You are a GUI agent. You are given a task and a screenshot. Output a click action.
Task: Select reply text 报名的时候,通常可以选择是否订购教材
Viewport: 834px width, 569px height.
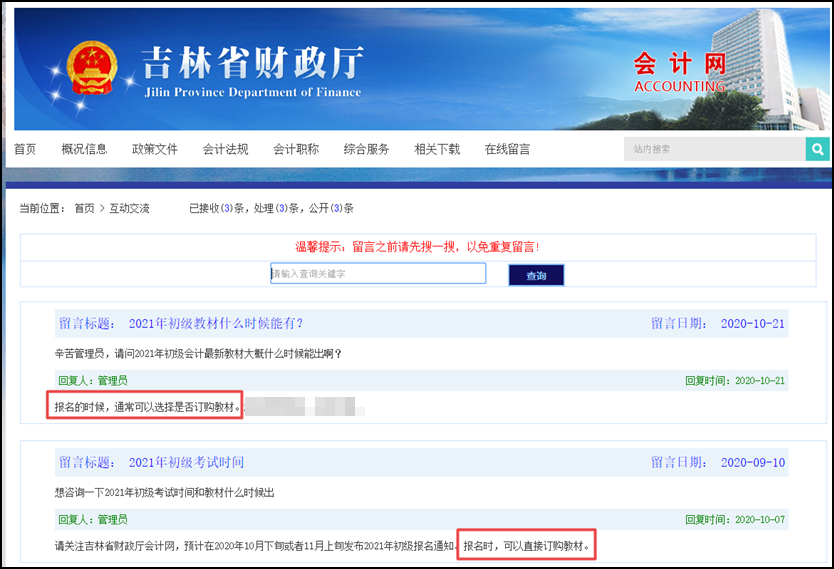point(147,407)
